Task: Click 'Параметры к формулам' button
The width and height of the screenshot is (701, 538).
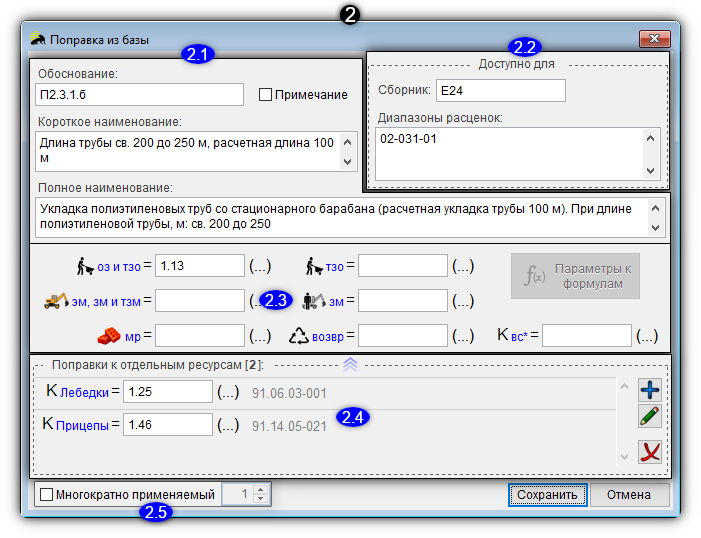Action: coord(575,276)
